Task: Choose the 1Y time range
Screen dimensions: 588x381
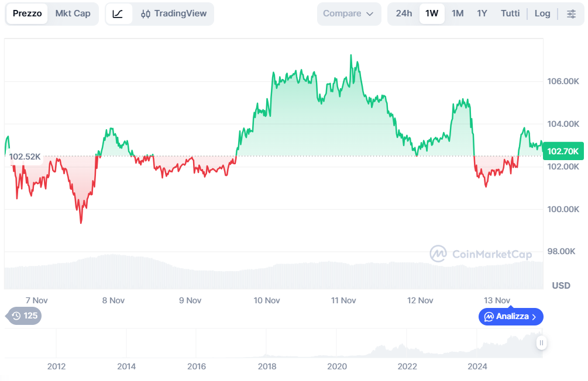Action: pos(482,13)
